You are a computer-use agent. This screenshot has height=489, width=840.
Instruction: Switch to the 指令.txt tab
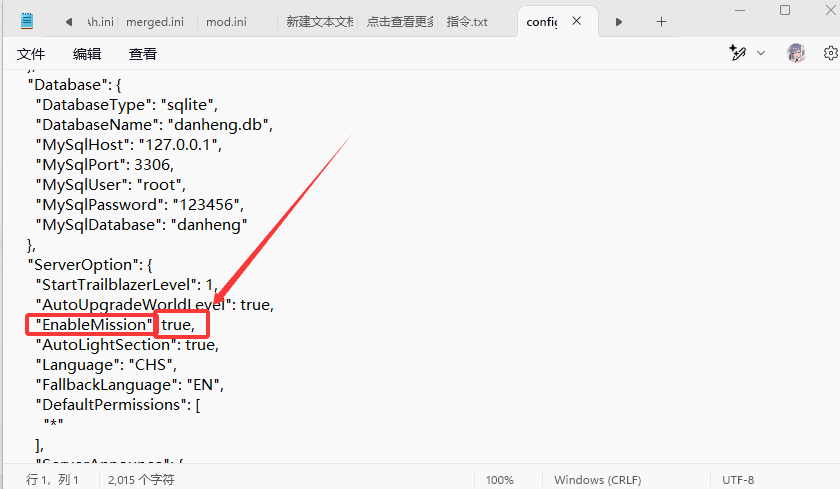468,21
